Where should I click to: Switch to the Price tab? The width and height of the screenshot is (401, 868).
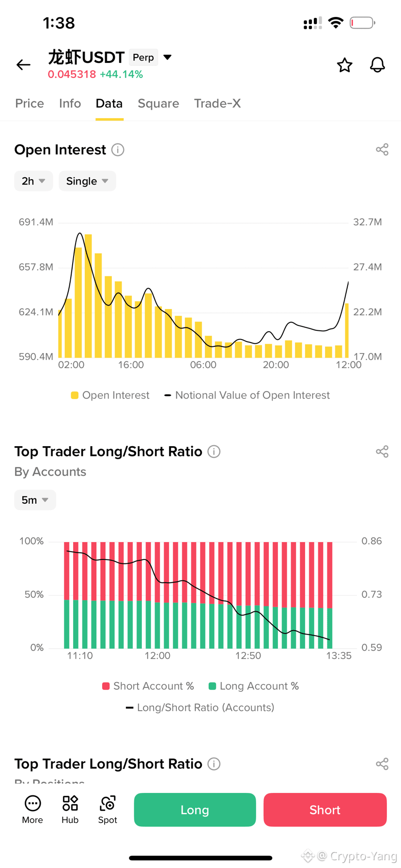coord(30,103)
